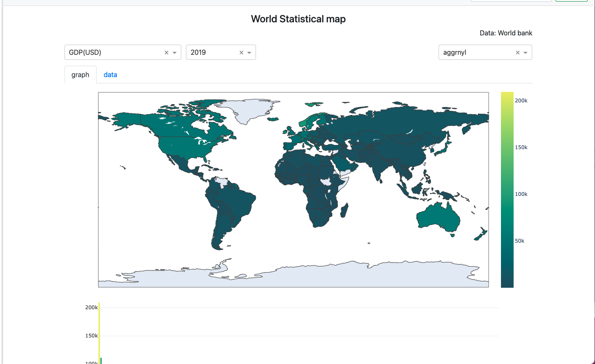Image resolution: width=595 pixels, height=364 pixels.
Task: Clear the aggrnyl colorscale selection
Action: click(517, 52)
